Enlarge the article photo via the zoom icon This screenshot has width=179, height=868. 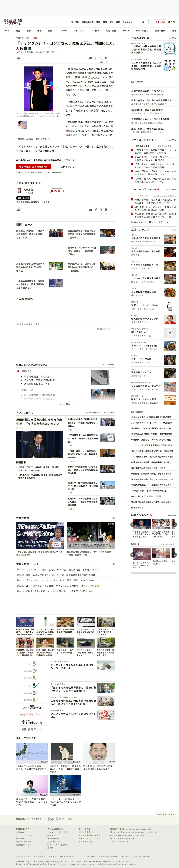(58, 116)
